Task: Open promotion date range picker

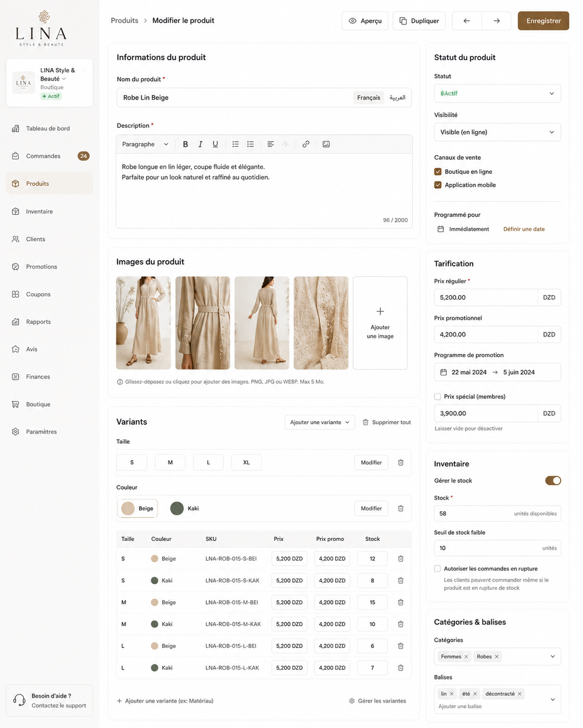Action: pyautogui.click(x=497, y=372)
